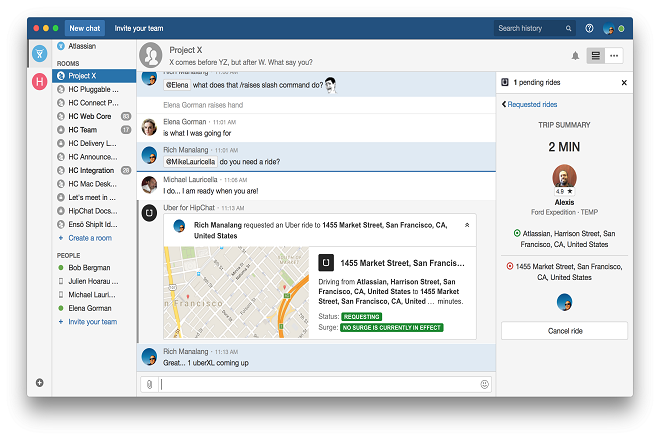Click the REQUESTING status badge
660x440 pixels.
point(362,317)
